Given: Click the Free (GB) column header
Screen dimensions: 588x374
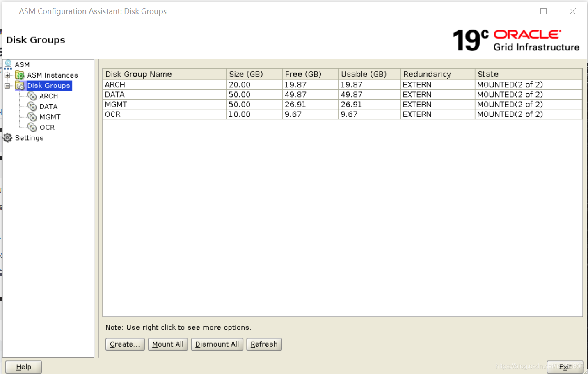Looking at the screenshot, I should coord(311,74).
